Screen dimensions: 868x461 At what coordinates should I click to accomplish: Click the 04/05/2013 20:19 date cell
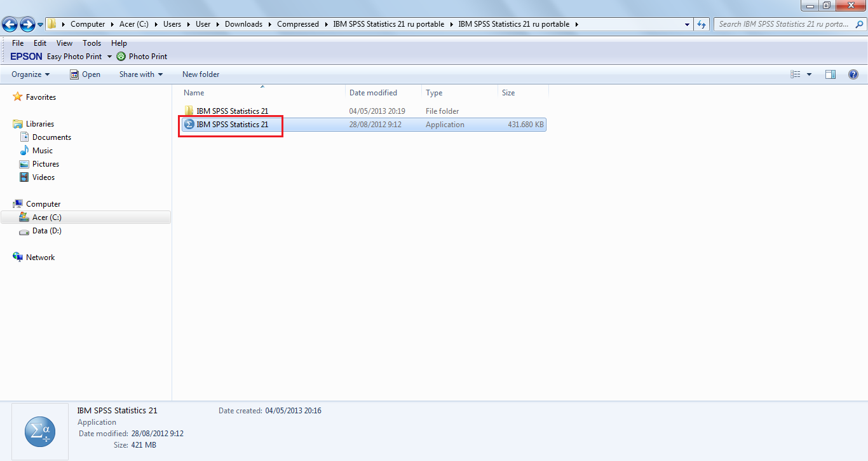(377, 111)
